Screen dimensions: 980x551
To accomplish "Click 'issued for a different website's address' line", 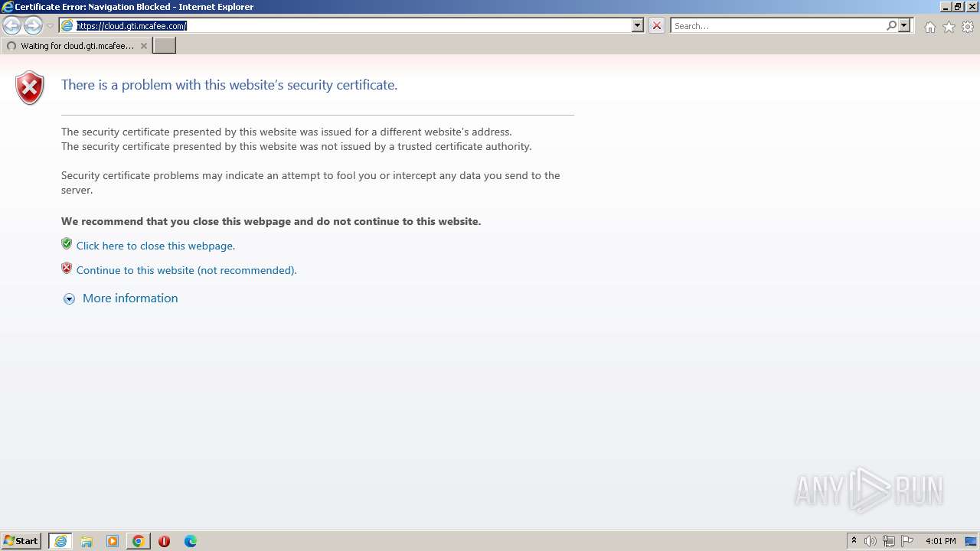I will [x=286, y=132].
